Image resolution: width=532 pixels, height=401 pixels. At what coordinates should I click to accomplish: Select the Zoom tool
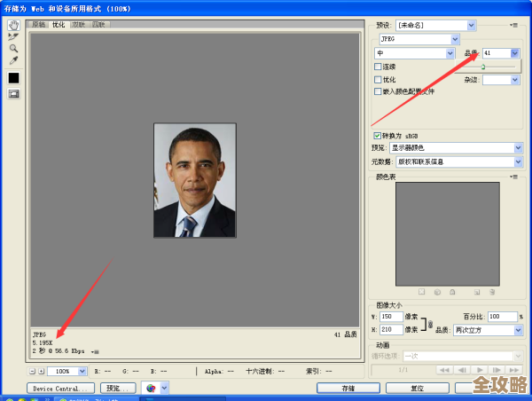[x=13, y=48]
